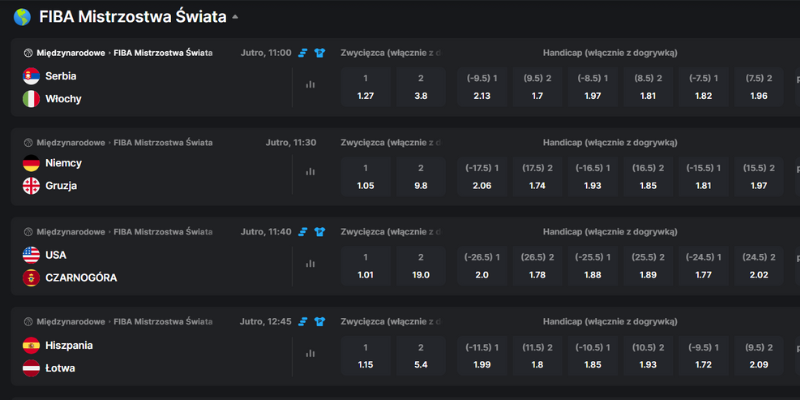This screenshot has width=800, height=400.
Task: Select Czarnogóra winner odds 19.0
Action: 421,267
